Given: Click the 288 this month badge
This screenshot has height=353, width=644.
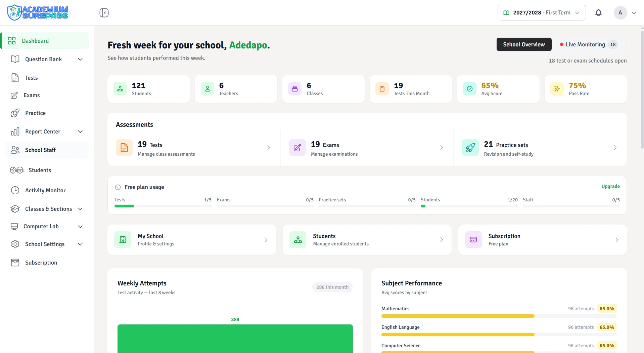Looking at the screenshot, I should pyautogui.click(x=332, y=287).
